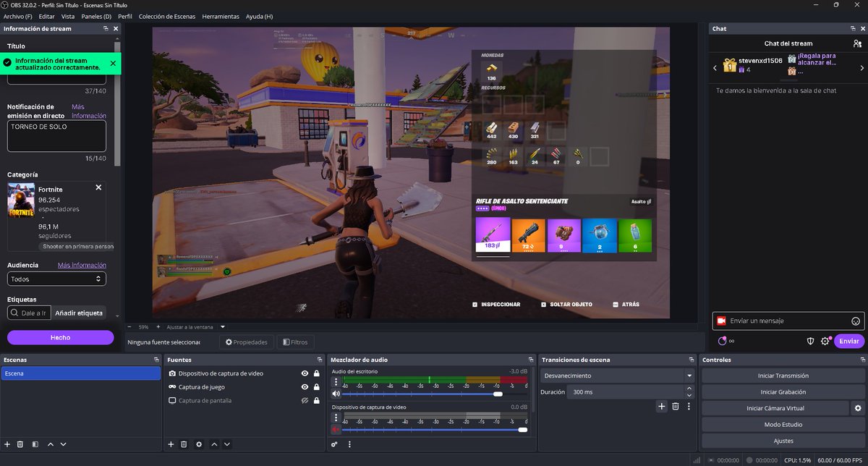
Task: Send the chat message with Enviar
Action: 849,341
